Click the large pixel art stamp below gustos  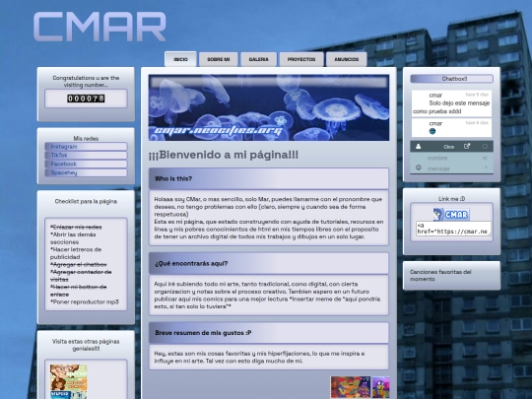(351, 387)
